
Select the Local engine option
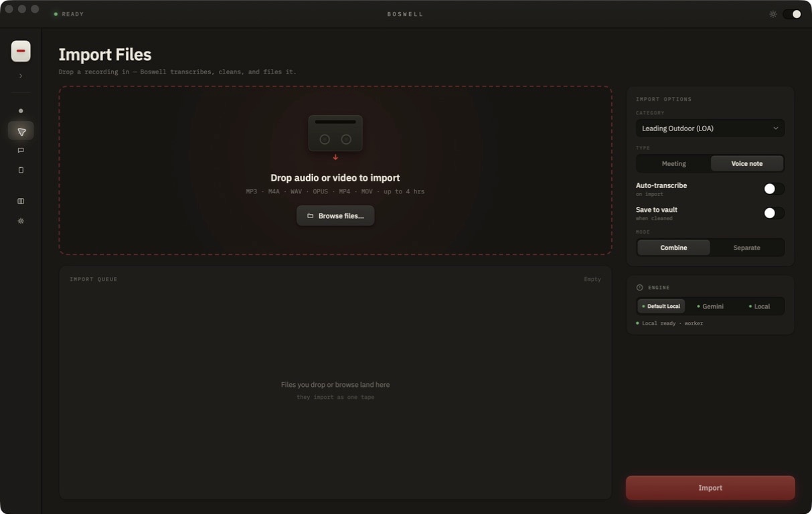tap(759, 306)
